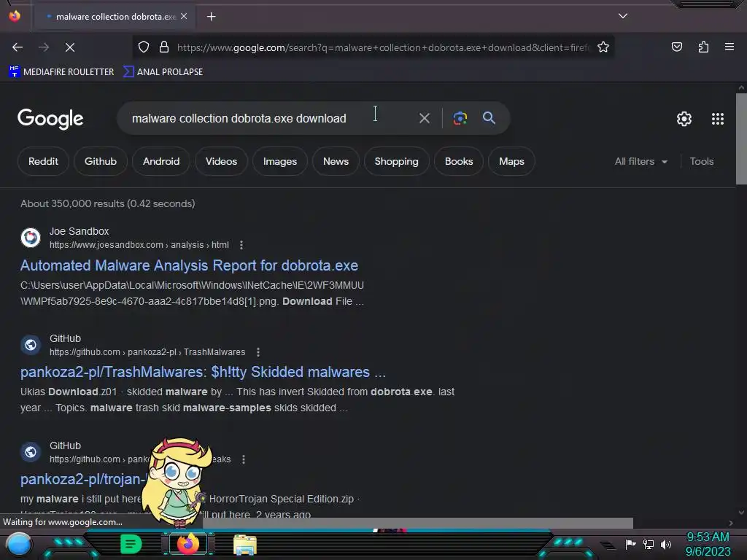Viewport: 747px width, 560px height.
Task: Close the malware collection dobrota.exe tab
Action: (x=184, y=16)
